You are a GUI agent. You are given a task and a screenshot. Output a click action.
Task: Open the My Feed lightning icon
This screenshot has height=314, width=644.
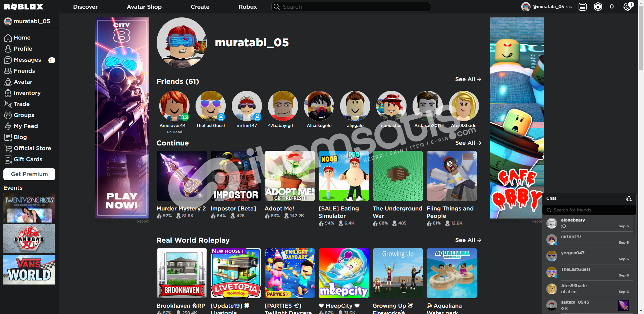pos(8,126)
